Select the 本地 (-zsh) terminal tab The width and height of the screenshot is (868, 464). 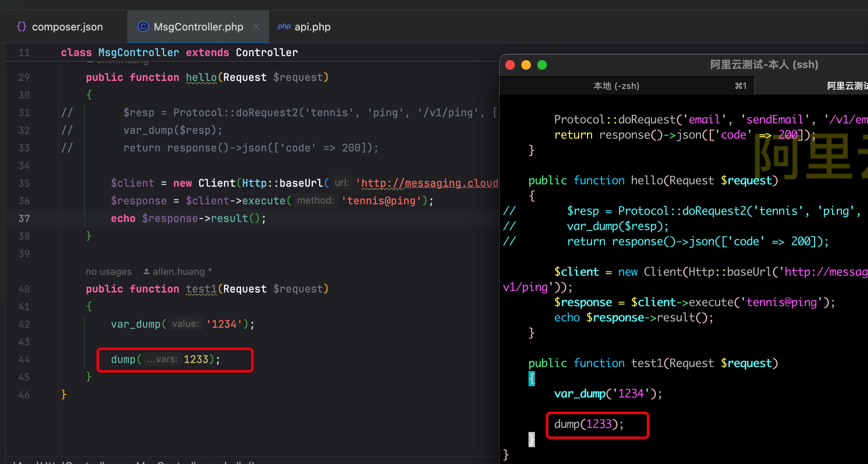click(x=616, y=86)
